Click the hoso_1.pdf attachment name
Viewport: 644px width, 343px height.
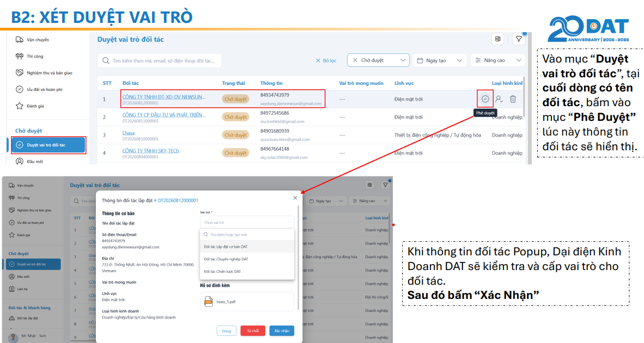click(x=226, y=302)
